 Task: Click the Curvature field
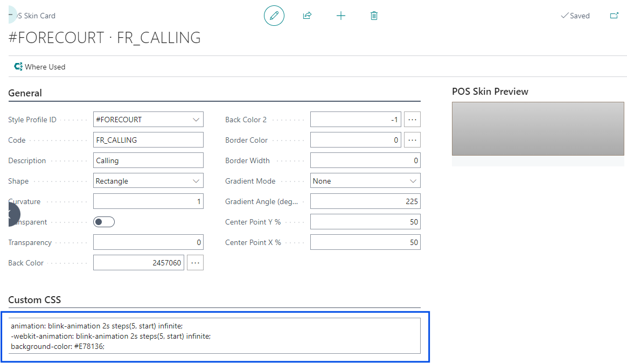point(148,201)
